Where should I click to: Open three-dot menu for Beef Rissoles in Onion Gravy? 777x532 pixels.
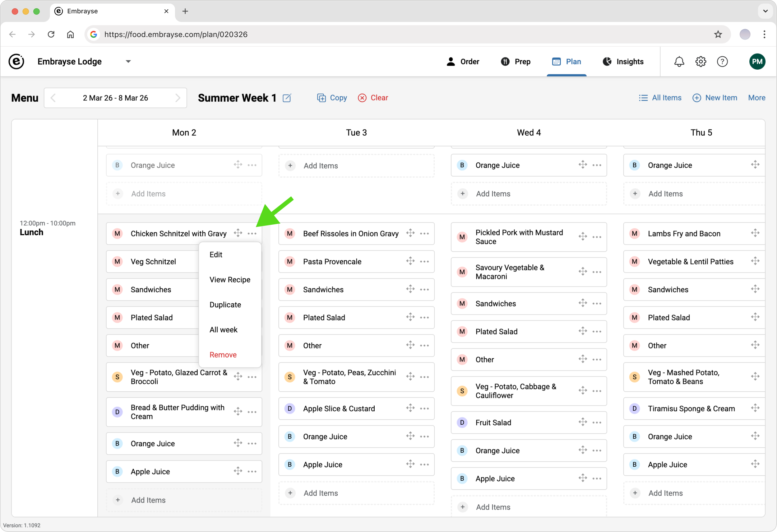click(x=425, y=234)
